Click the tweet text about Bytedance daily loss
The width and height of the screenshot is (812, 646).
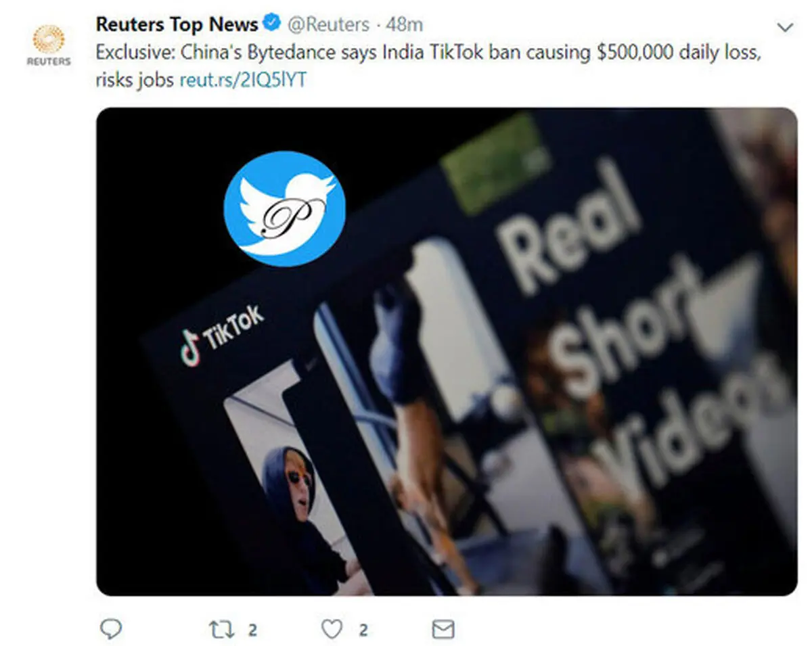[x=429, y=66]
